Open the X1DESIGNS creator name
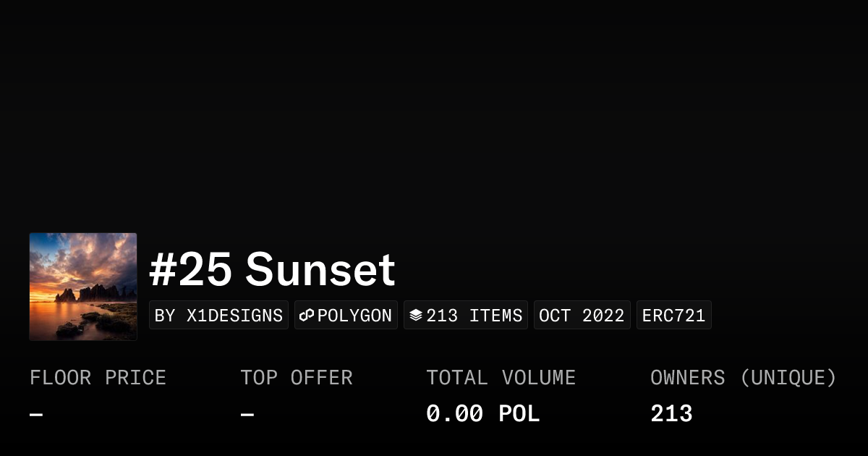 click(x=234, y=316)
